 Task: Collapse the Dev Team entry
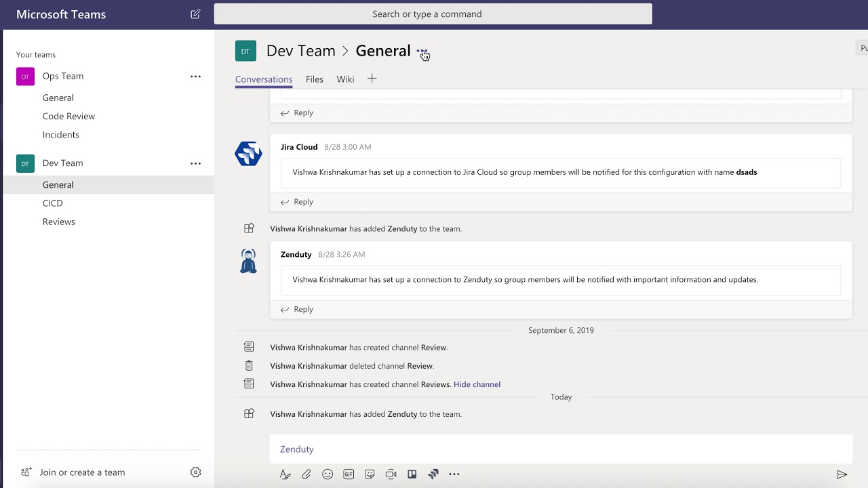point(63,163)
